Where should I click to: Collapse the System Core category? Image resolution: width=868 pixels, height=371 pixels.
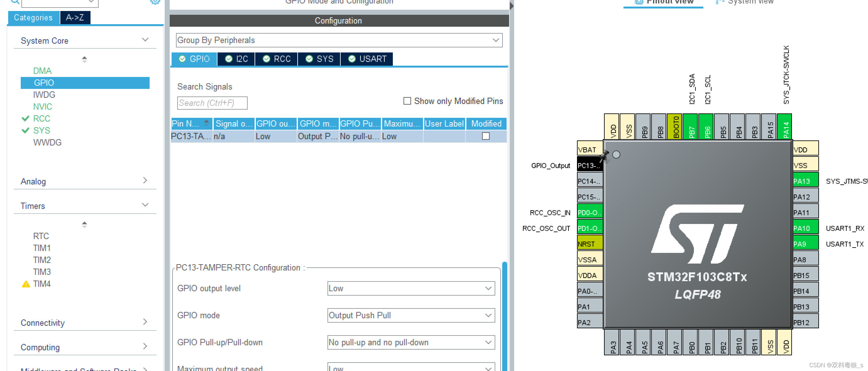point(145,40)
